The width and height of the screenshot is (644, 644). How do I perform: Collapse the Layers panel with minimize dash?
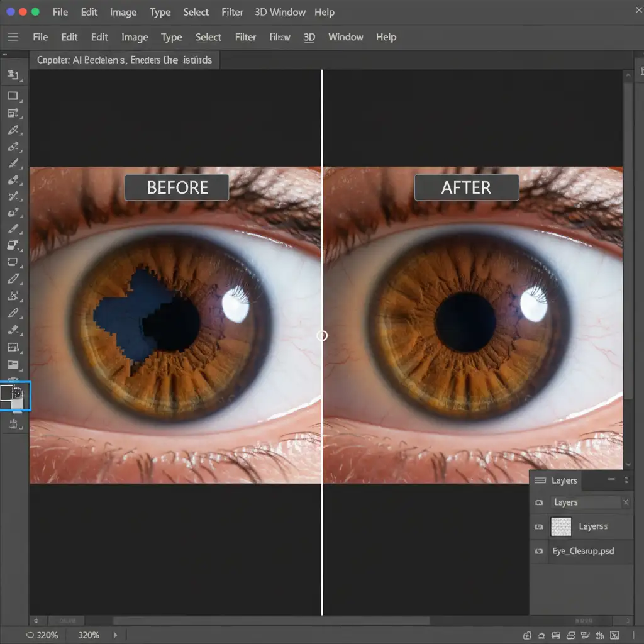pyautogui.click(x=611, y=480)
